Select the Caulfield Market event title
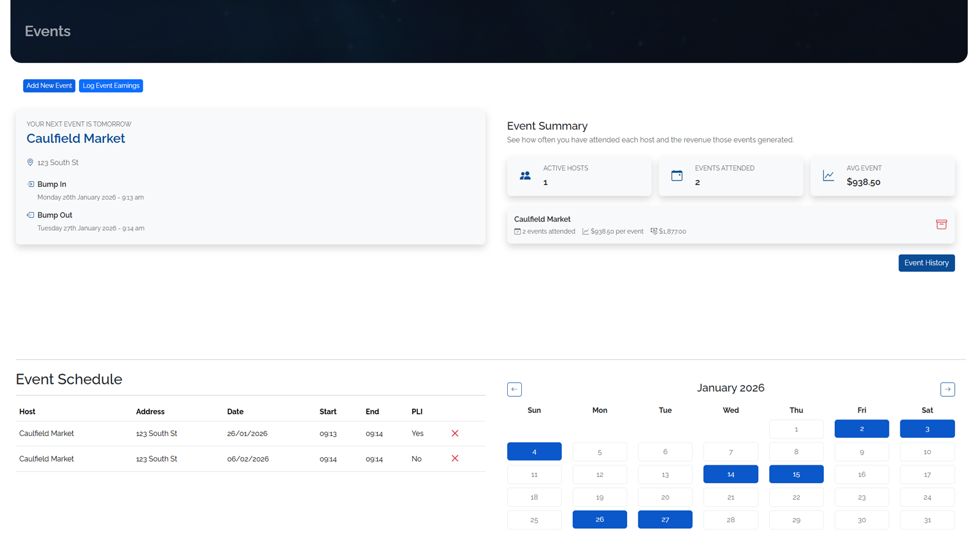 point(75,138)
